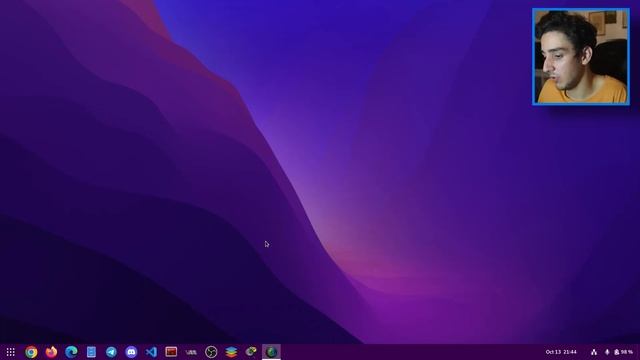
Task: Open the red terminal-style app icon
Action: coord(171,351)
